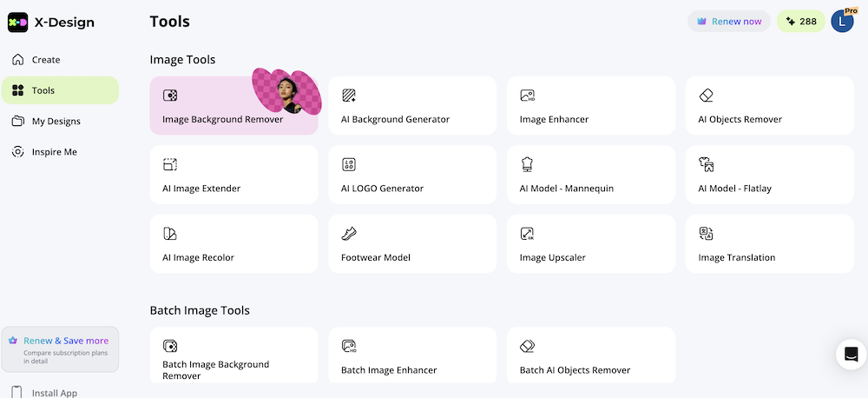The height and width of the screenshot is (398, 868).
Task: Open the Image Background Remover tool icon
Action: coord(170,96)
